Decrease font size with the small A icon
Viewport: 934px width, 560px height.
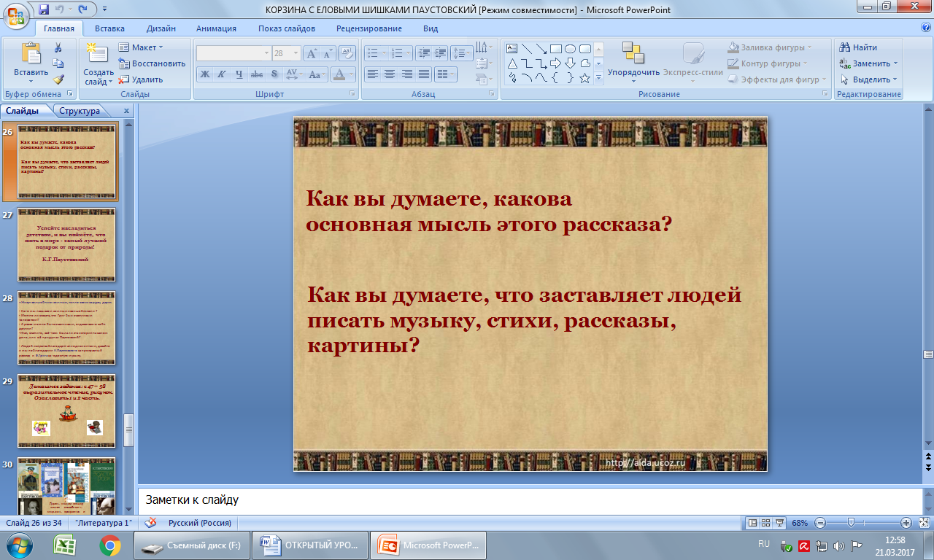327,53
